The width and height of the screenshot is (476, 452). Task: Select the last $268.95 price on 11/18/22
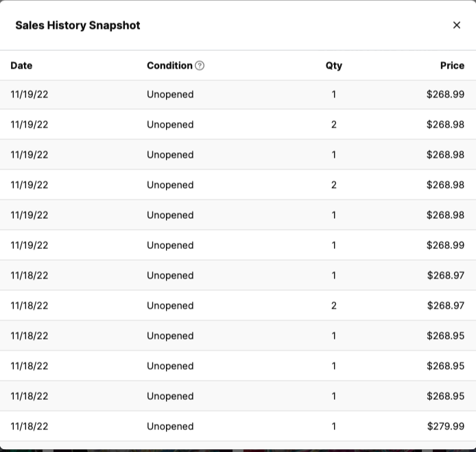click(x=445, y=396)
